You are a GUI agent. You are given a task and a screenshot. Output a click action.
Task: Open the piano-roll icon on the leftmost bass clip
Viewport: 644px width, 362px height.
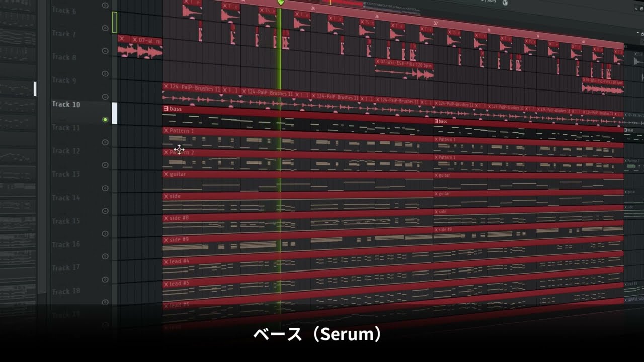pyautogui.click(x=166, y=109)
